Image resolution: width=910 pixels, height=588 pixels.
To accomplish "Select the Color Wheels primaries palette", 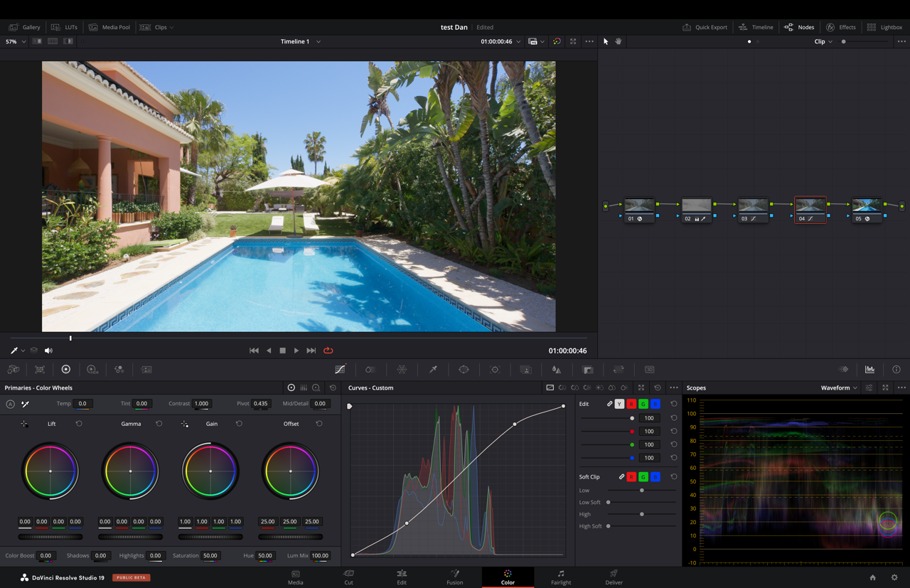I will 66,370.
